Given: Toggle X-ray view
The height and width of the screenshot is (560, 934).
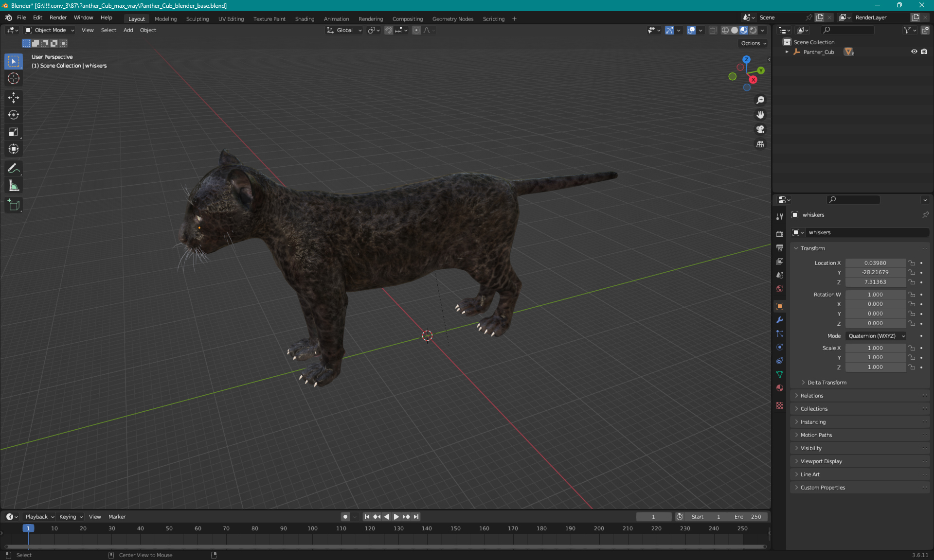Looking at the screenshot, I should click(713, 30).
